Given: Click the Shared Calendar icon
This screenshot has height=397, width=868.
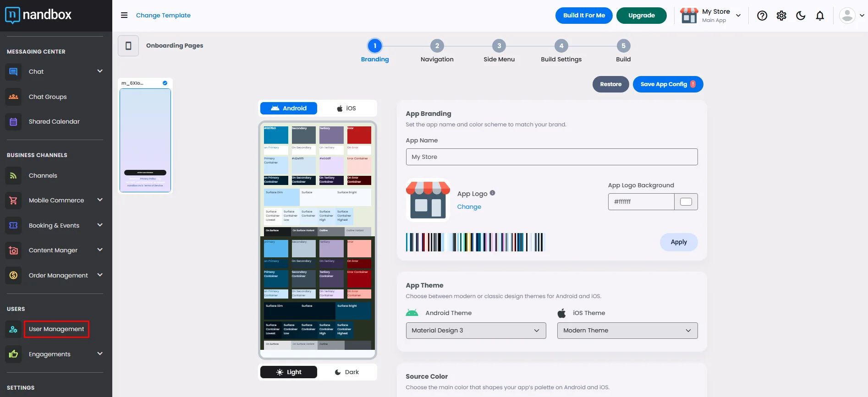Looking at the screenshot, I should pos(13,122).
